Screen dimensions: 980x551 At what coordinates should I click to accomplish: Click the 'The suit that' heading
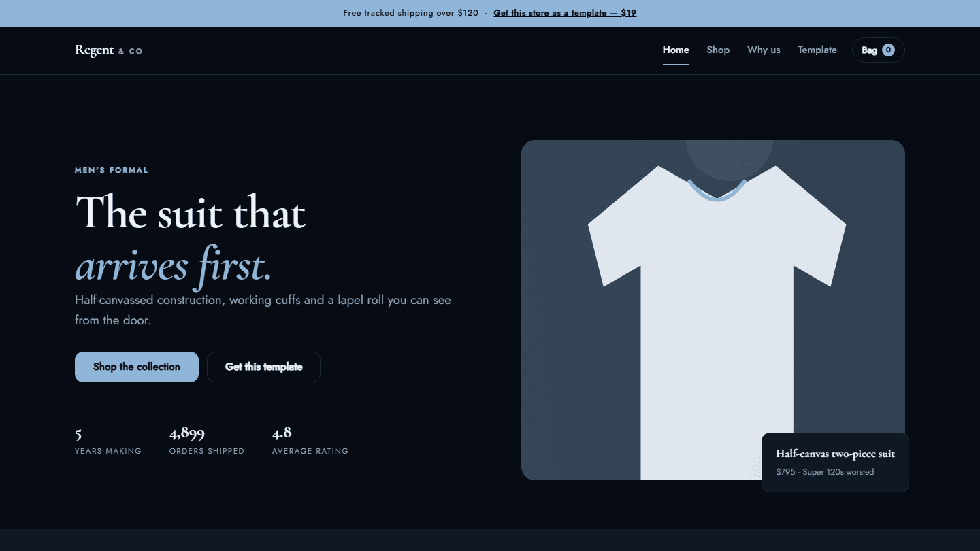click(191, 213)
